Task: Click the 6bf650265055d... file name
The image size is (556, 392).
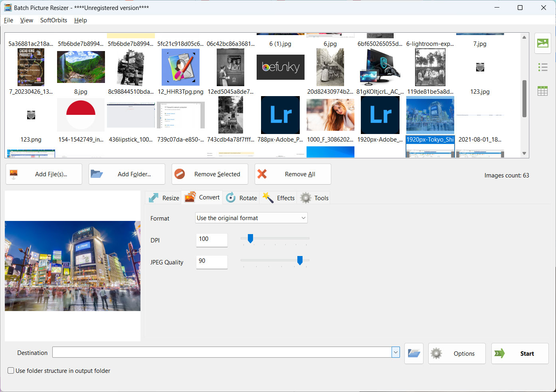Action: pyautogui.click(x=380, y=44)
